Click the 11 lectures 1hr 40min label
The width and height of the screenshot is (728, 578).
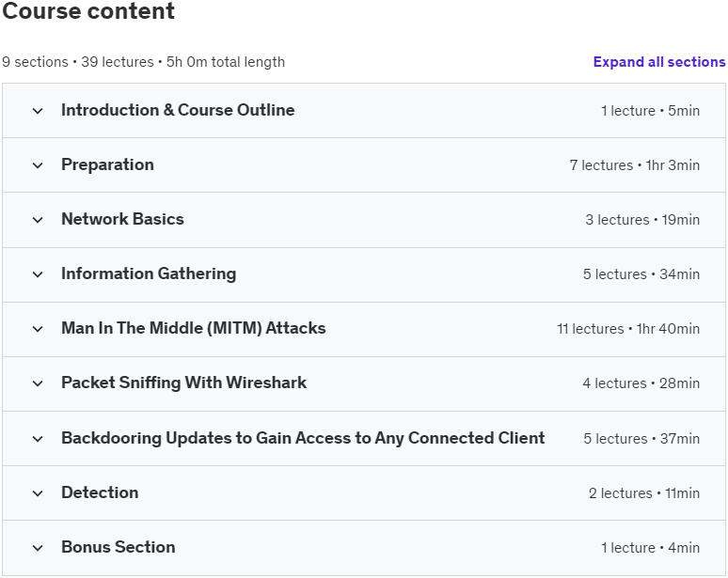coord(628,329)
